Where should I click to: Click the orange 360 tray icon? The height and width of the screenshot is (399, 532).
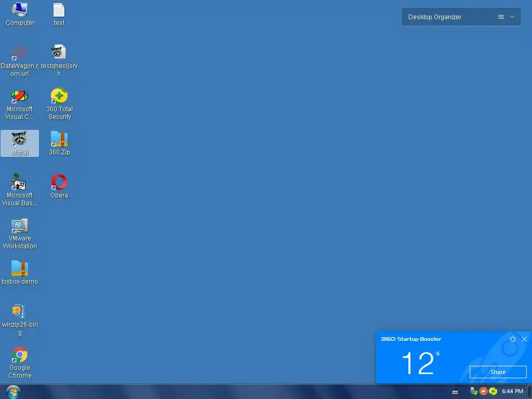click(x=484, y=391)
